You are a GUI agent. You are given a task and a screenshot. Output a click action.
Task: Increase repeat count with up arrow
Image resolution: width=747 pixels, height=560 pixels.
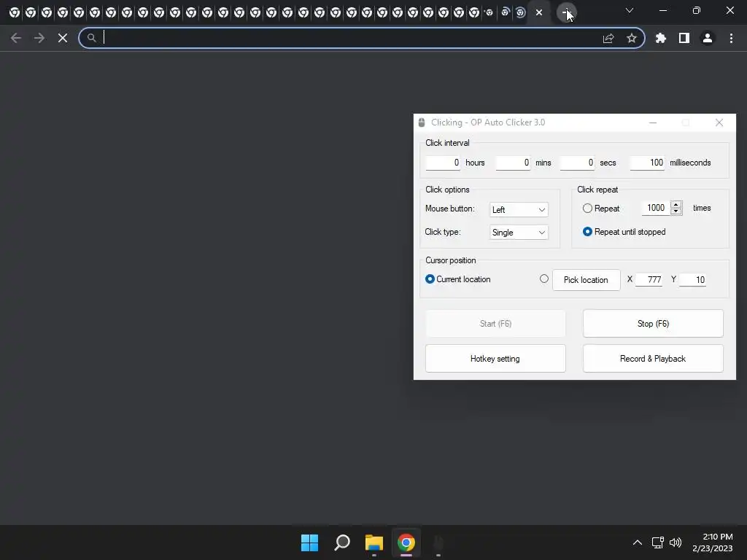676,204
